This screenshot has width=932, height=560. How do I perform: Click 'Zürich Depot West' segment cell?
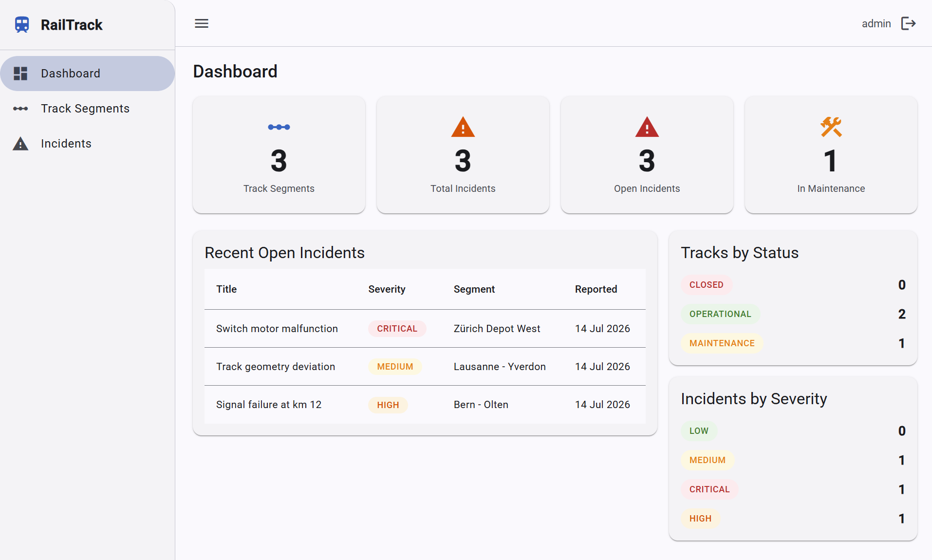tap(497, 329)
